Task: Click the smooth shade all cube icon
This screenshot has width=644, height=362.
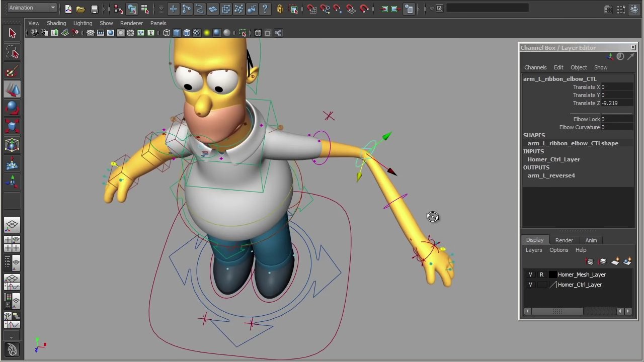Action: click(x=177, y=33)
